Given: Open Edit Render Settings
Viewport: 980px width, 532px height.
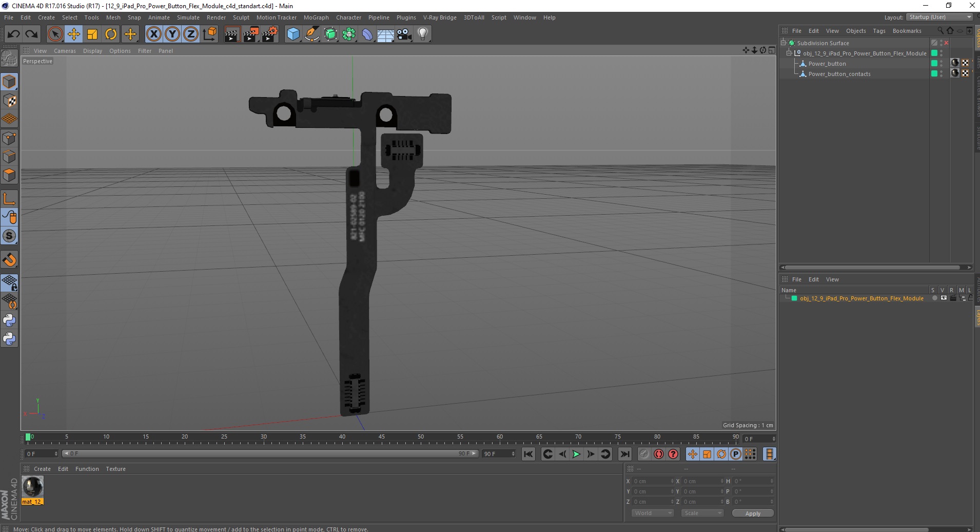Looking at the screenshot, I should (x=270, y=34).
